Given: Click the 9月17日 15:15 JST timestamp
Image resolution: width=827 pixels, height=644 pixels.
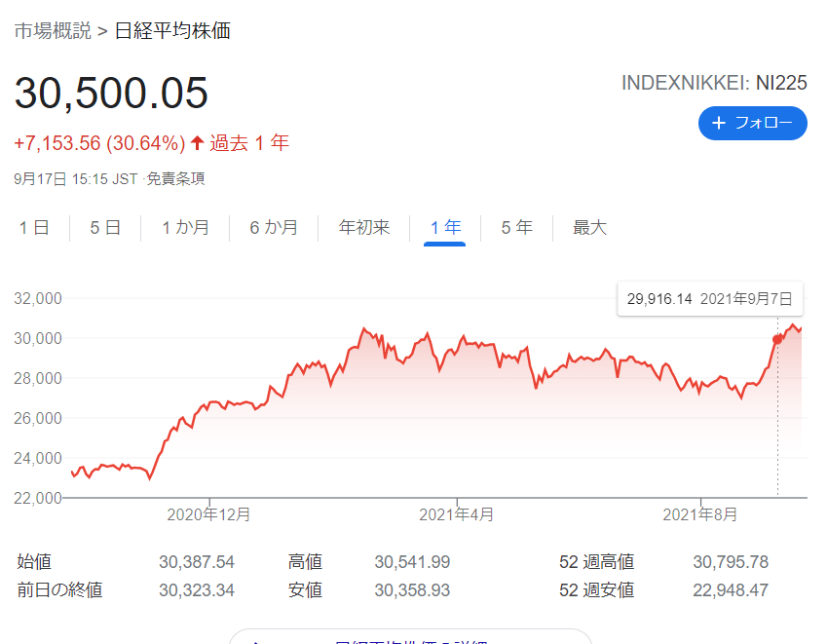Looking at the screenshot, I should 76,179.
